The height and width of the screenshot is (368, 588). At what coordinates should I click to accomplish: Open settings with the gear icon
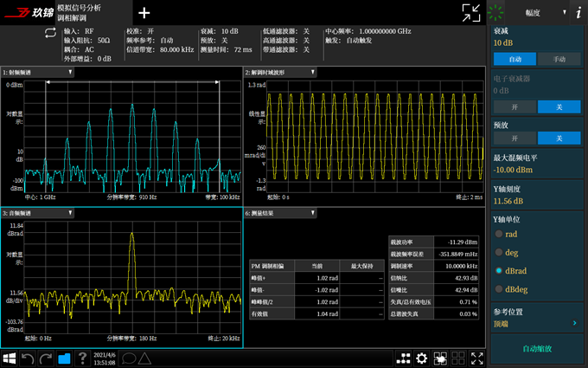[x=421, y=358]
